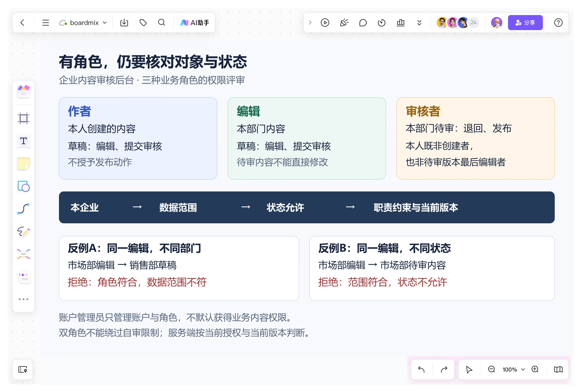Click the text 本部门待审：退回、发布
The width and height of the screenshot is (581, 392).
click(459, 128)
